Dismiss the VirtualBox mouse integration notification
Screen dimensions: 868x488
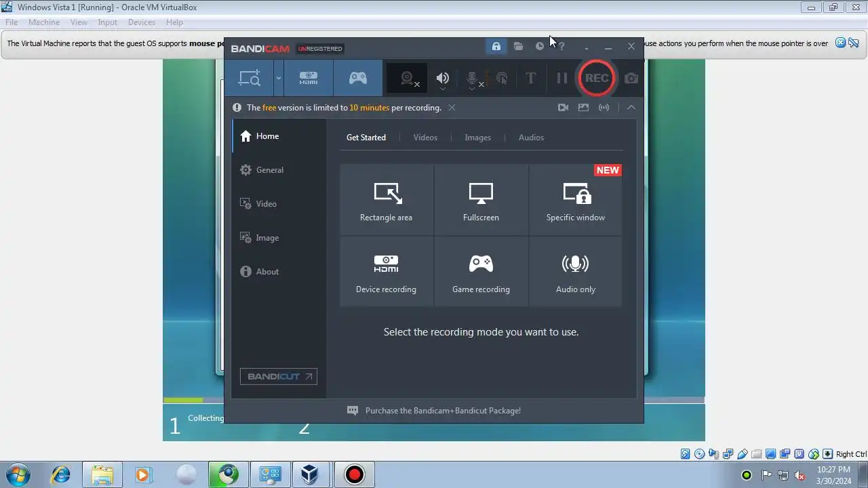point(840,43)
